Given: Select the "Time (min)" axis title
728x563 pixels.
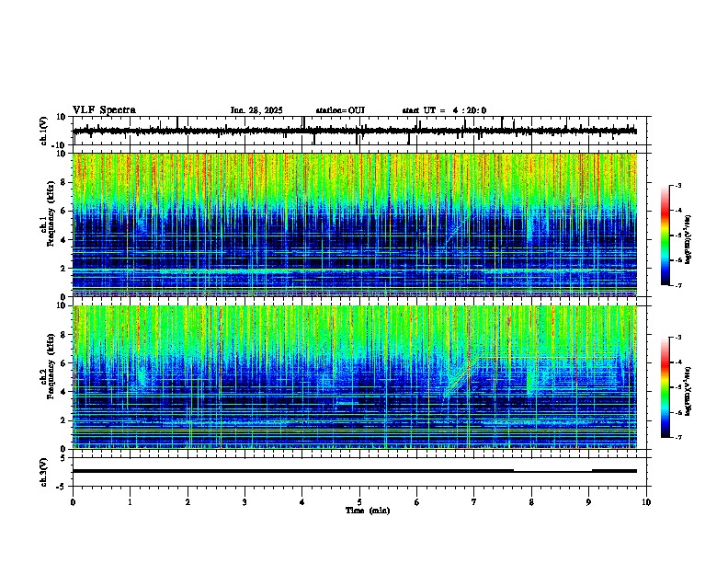Looking at the screenshot, I should pos(368,511).
